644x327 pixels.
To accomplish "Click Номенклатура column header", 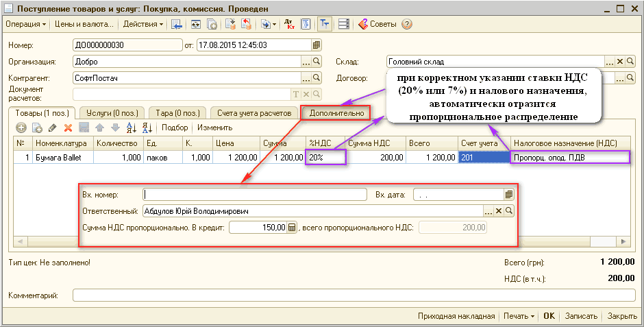I will point(63,143).
